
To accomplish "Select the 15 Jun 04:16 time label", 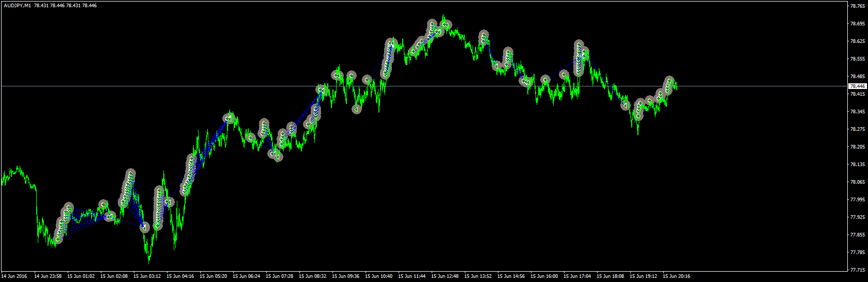I will [180, 276].
